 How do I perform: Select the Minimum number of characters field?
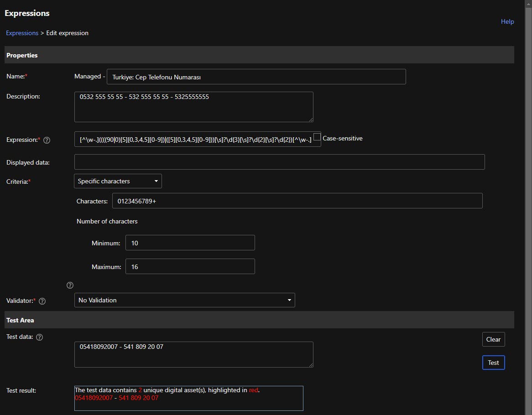(190, 243)
